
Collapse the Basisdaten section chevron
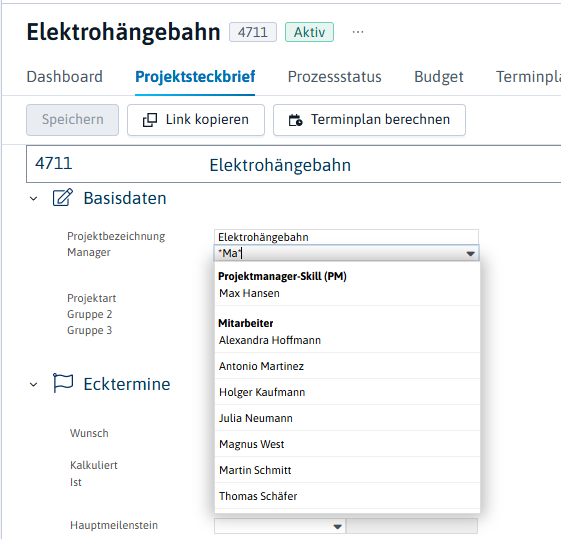[x=34, y=199]
